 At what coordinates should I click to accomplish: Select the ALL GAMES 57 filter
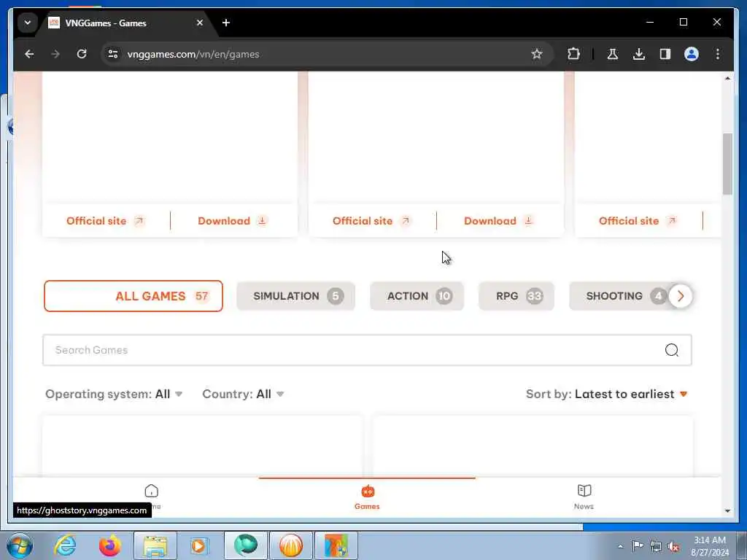point(133,296)
